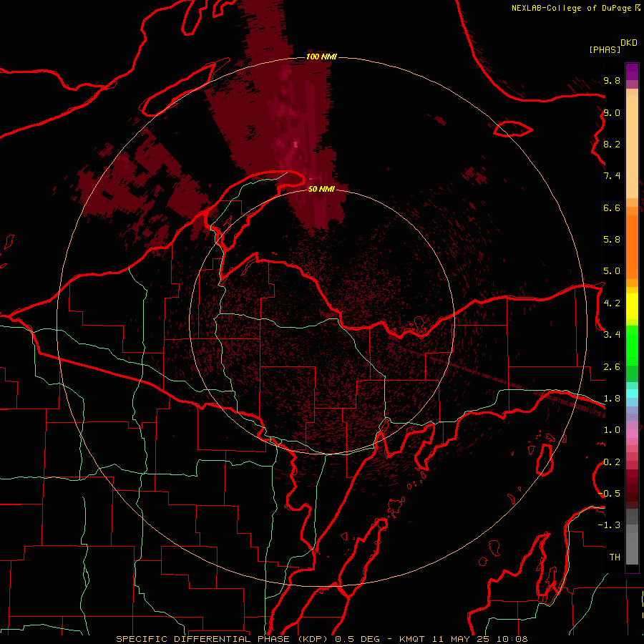This screenshot has width=644, height=644.
Task: Click the 9.0 legend value
Action: [612, 112]
